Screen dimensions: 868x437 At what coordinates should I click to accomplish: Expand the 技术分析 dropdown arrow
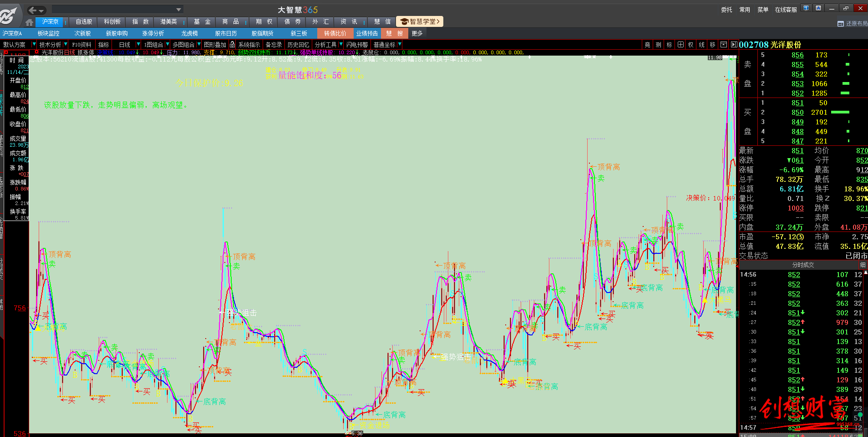click(x=66, y=44)
